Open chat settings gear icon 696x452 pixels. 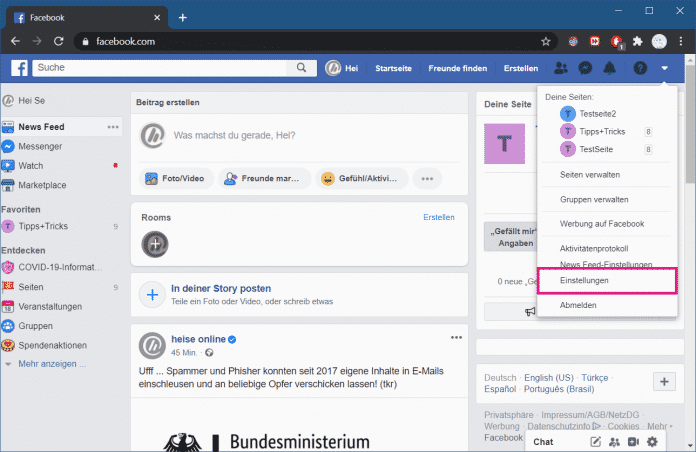(x=652, y=441)
